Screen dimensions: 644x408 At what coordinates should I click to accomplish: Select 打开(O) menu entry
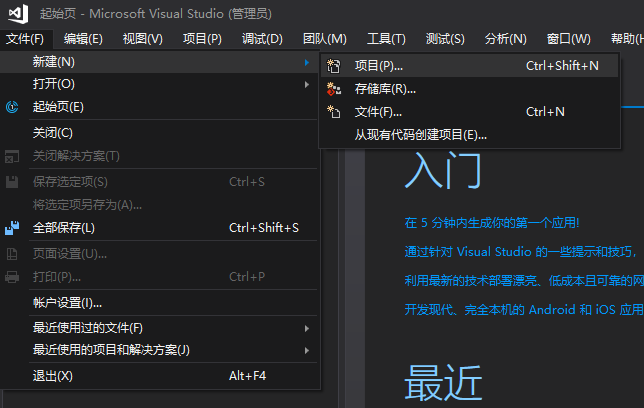[159, 85]
